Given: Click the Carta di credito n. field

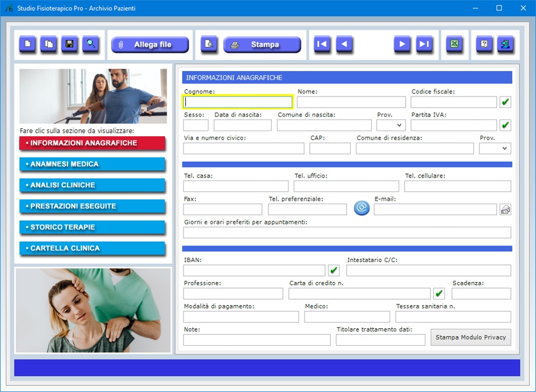Looking at the screenshot, I should coord(359,294).
